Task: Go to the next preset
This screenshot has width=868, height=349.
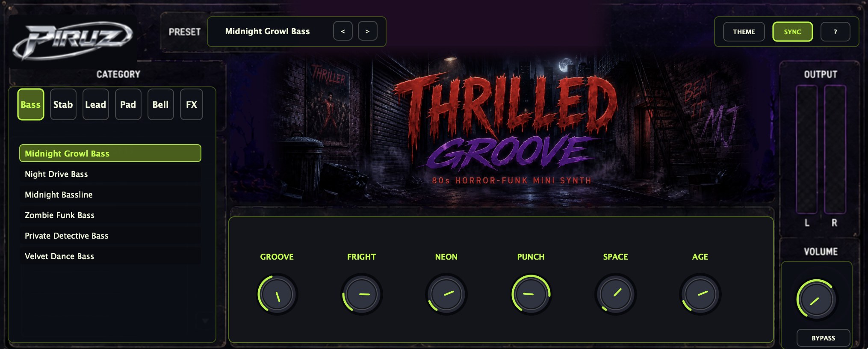Action: (368, 31)
